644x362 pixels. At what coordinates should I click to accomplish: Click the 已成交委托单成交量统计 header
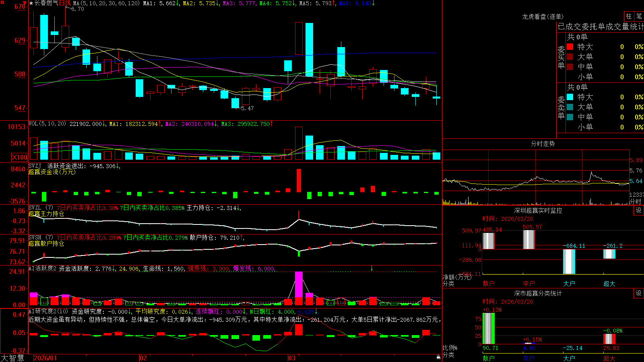[601, 27]
